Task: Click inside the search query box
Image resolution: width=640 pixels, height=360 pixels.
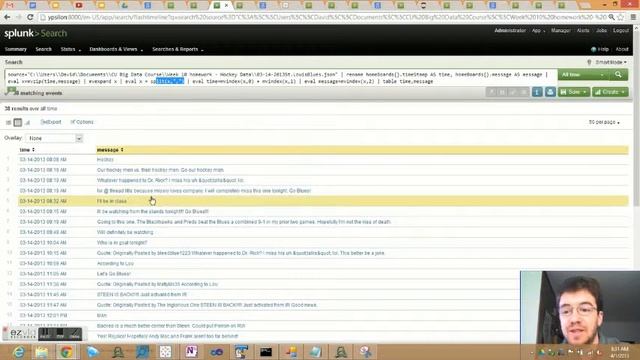Action: [x=281, y=78]
